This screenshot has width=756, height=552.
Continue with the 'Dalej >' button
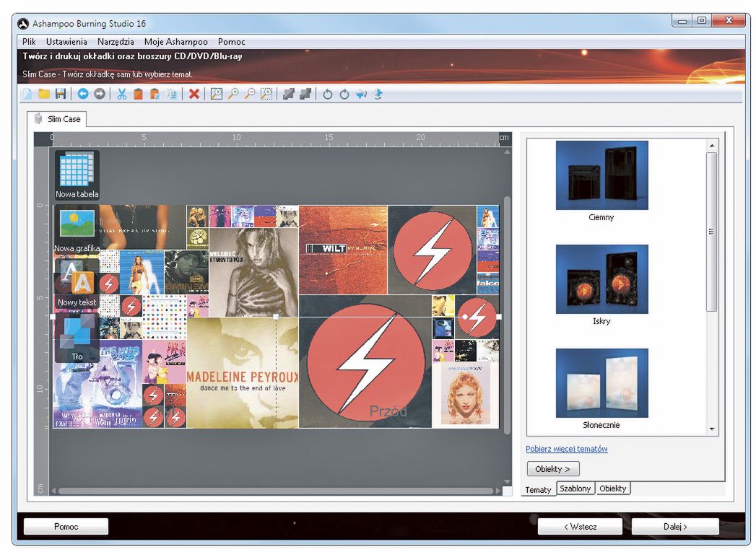(x=675, y=527)
